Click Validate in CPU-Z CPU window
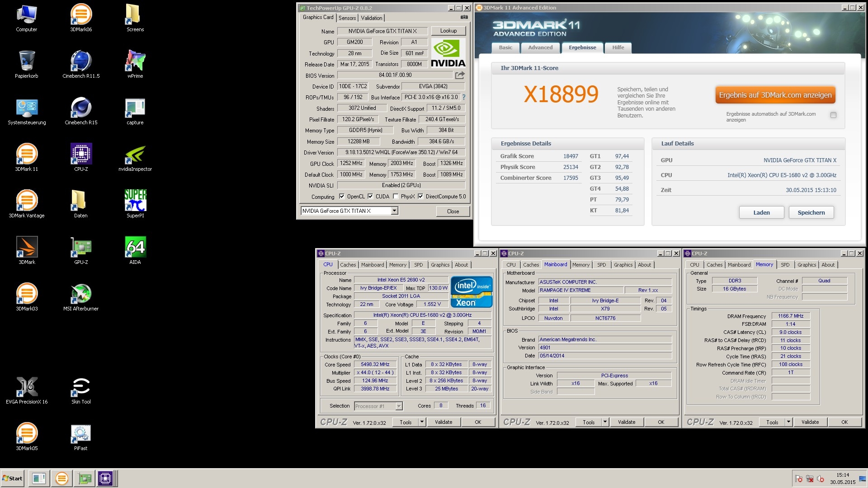 pos(443,422)
